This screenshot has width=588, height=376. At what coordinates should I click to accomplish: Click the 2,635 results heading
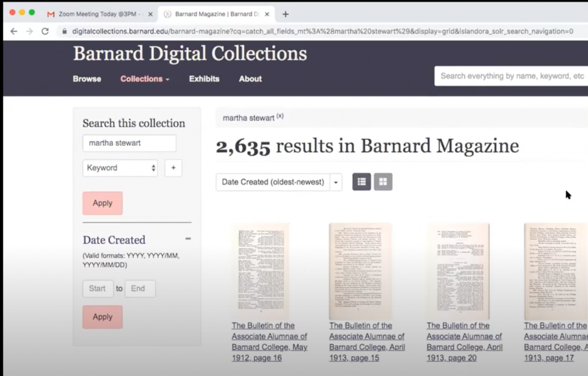pos(367,147)
